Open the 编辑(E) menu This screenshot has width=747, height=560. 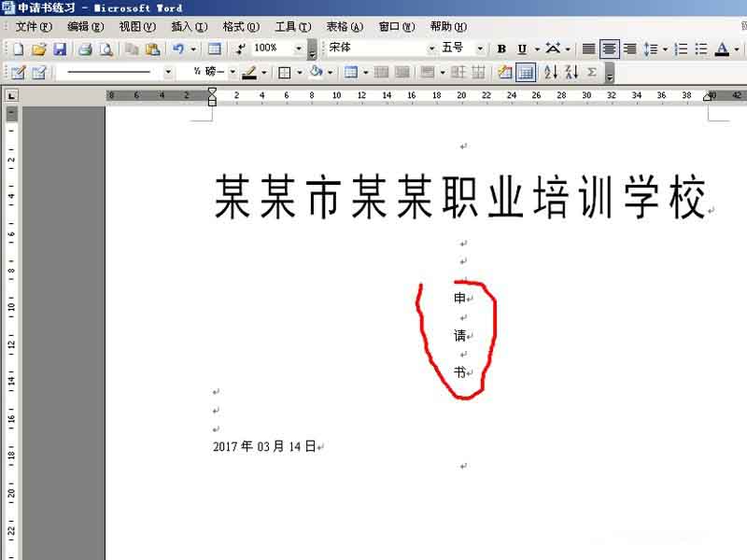[x=85, y=27]
